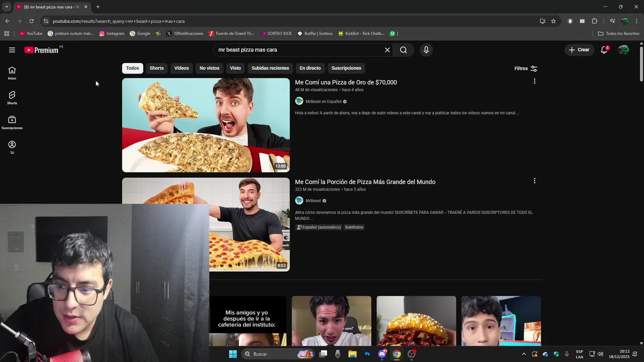Select the En directo filter chip

point(310,68)
